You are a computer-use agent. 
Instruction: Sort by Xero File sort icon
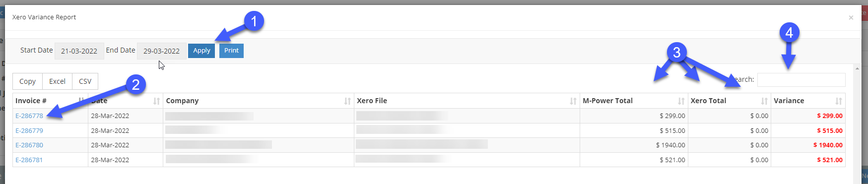[573, 101]
